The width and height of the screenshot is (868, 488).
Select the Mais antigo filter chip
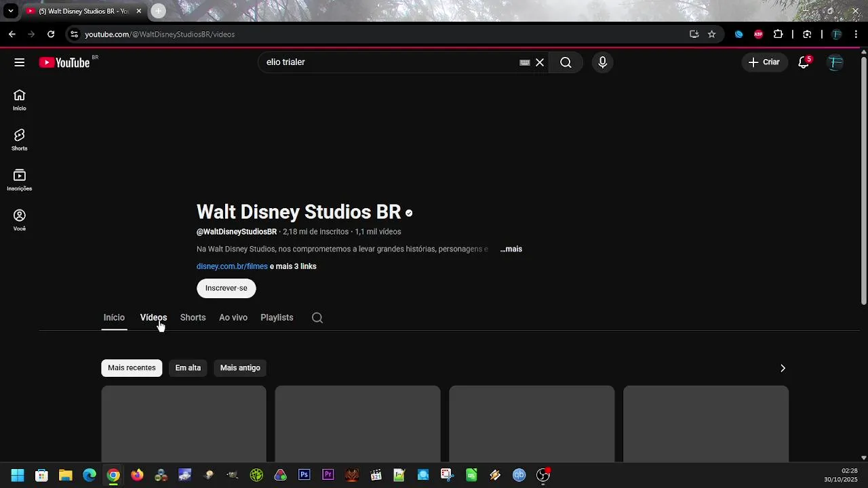tap(240, 368)
